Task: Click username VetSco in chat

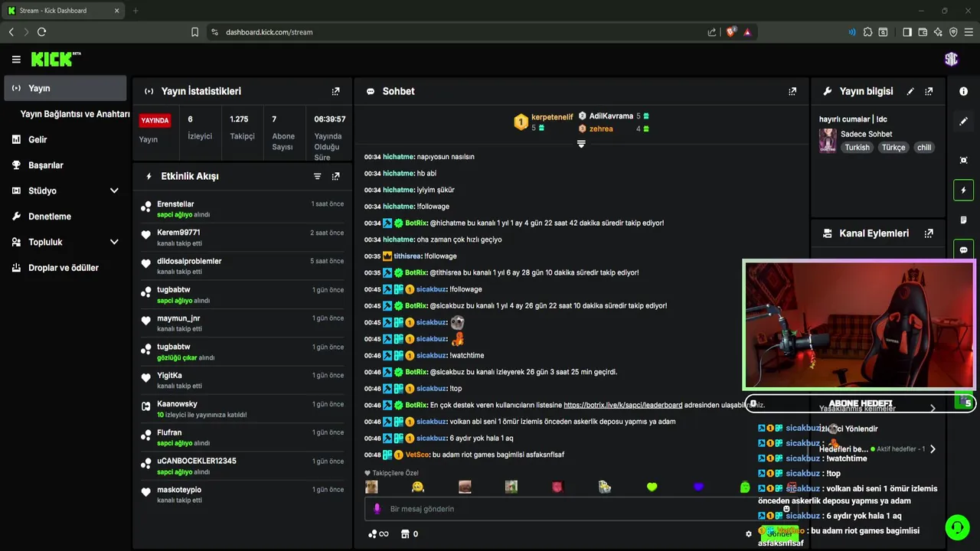Action: tap(417, 455)
